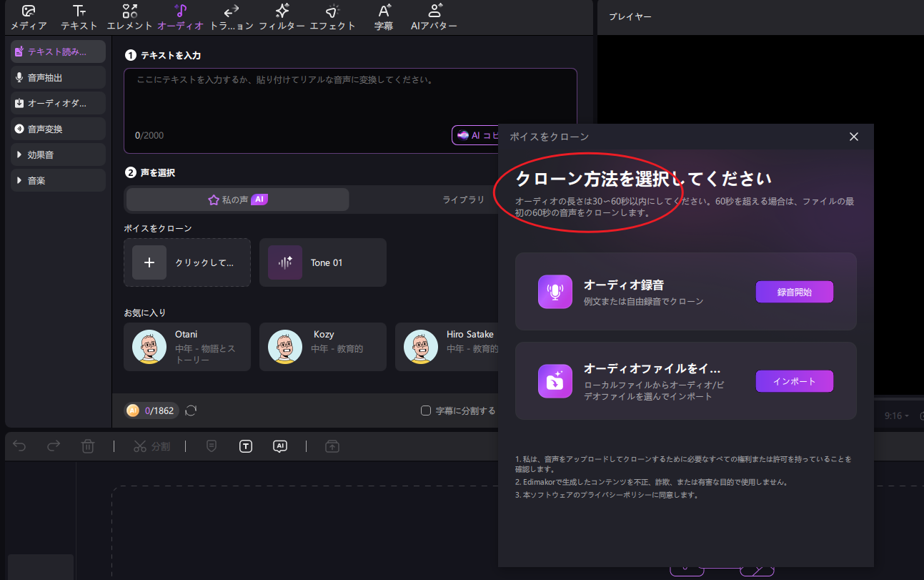
Task: Open the AIアバター tab
Action: (x=434, y=18)
